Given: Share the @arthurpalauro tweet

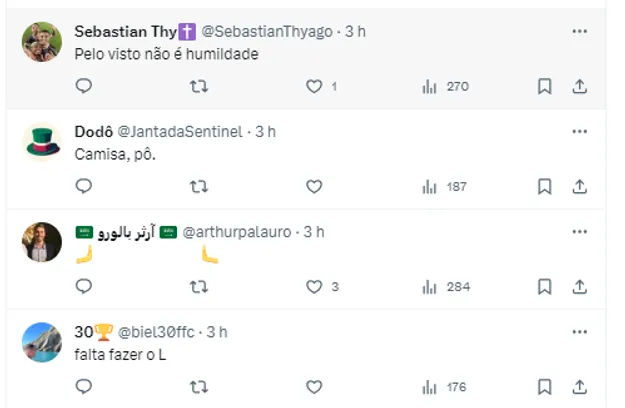Looking at the screenshot, I should click(x=579, y=287).
